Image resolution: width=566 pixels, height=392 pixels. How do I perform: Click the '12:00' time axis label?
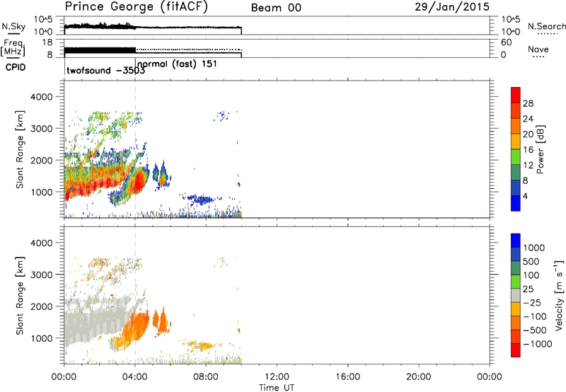(277, 377)
